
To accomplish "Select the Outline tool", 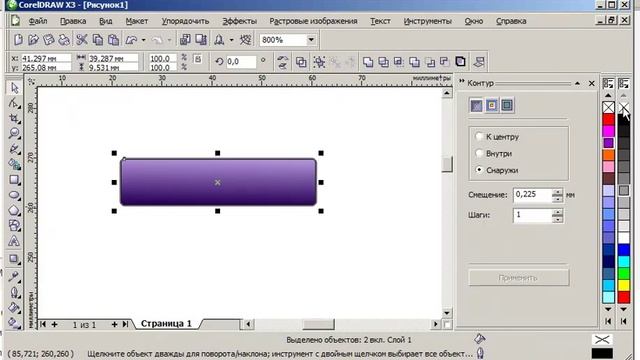I will [x=14, y=292].
